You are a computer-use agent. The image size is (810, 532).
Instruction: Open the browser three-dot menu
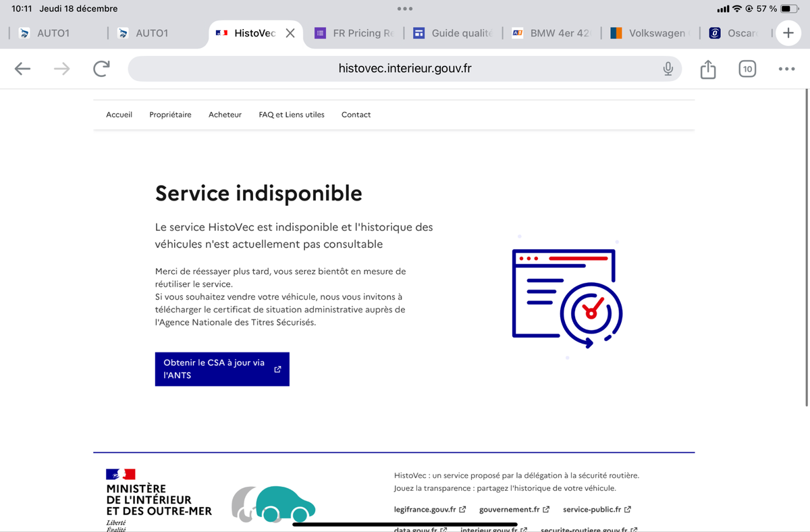(786, 69)
